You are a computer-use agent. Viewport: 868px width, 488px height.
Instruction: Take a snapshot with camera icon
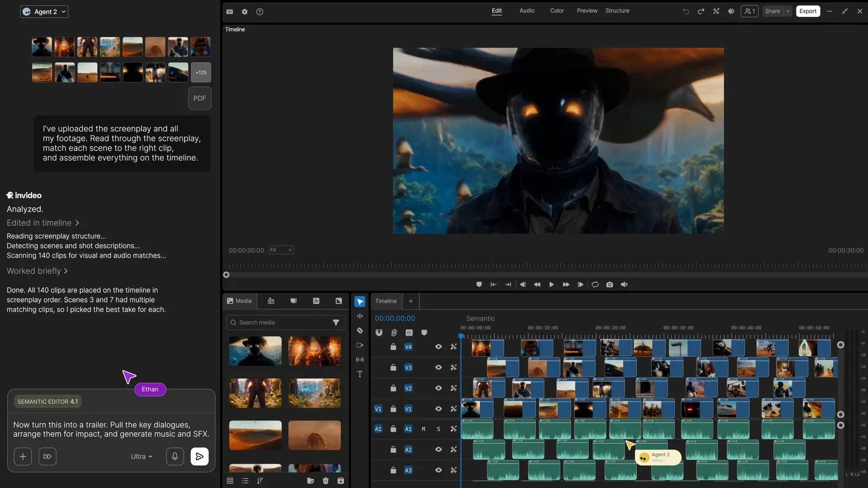610,284
